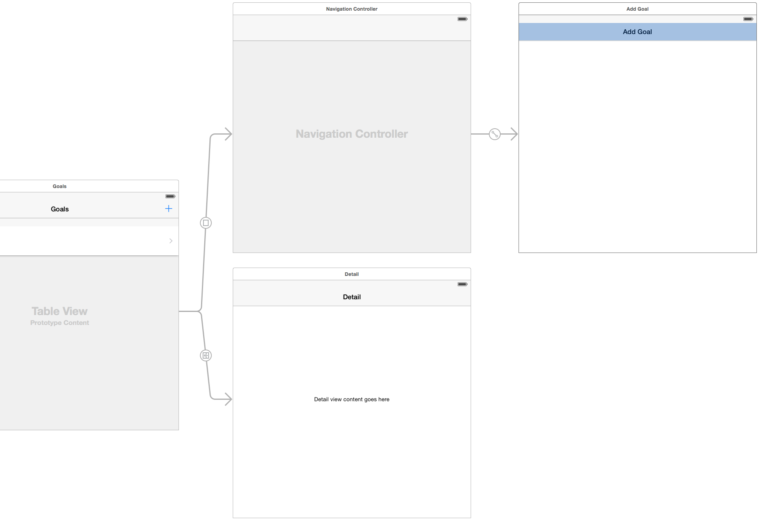Select the 'Detail view content goes here' label
The image size is (760, 532).
351,399
